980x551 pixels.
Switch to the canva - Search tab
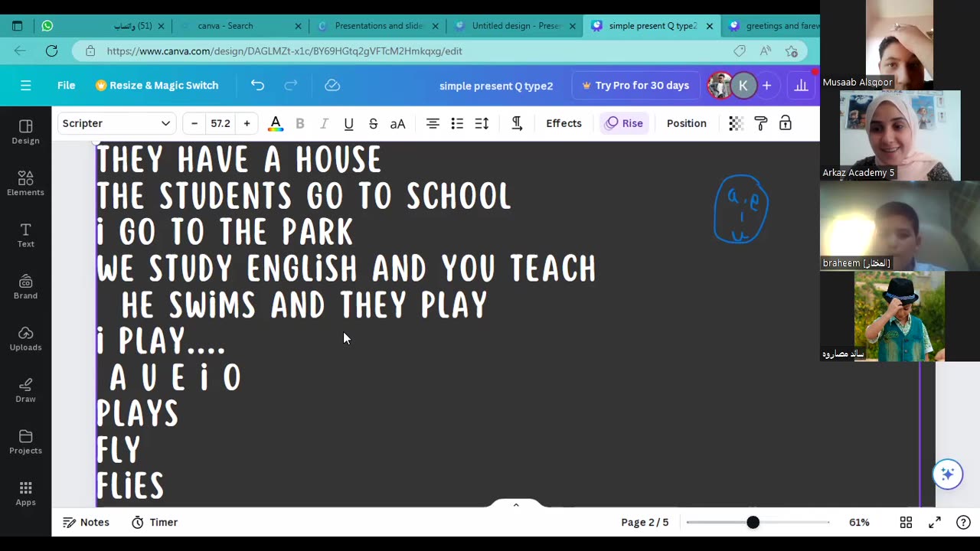240,26
